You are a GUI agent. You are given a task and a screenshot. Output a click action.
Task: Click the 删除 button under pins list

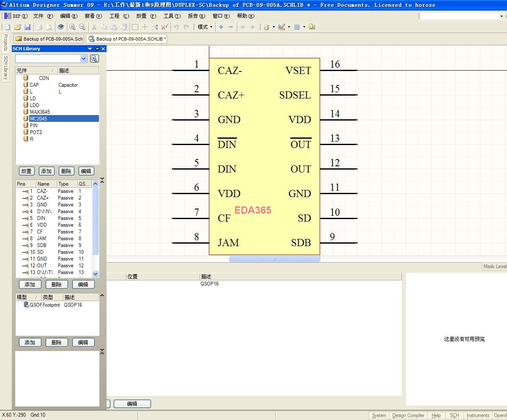[56, 285]
